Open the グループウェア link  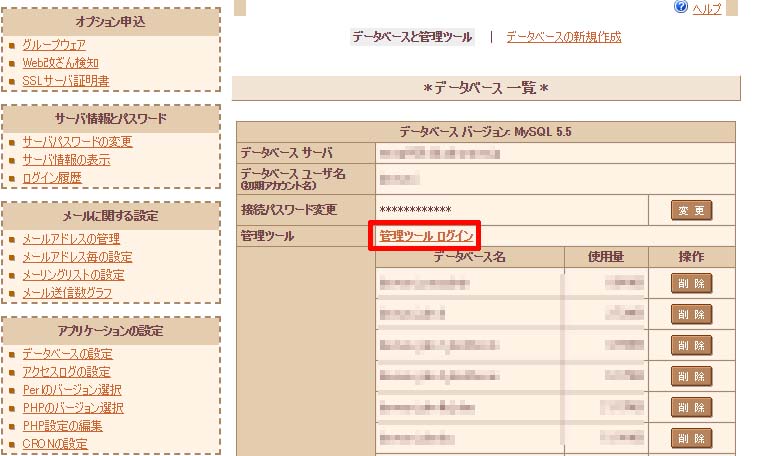pyautogui.click(x=54, y=45)
